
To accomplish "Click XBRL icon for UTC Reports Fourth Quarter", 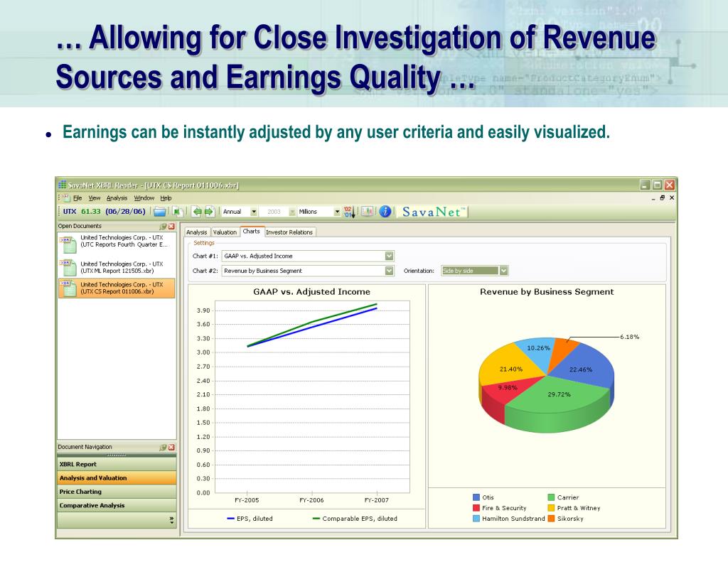I will click(68, 244).
